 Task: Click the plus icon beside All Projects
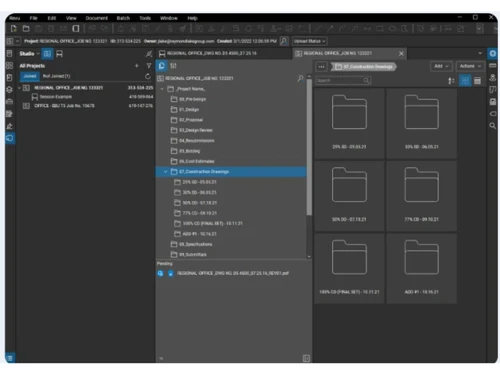pyautogui.click(x=137, y=66)
